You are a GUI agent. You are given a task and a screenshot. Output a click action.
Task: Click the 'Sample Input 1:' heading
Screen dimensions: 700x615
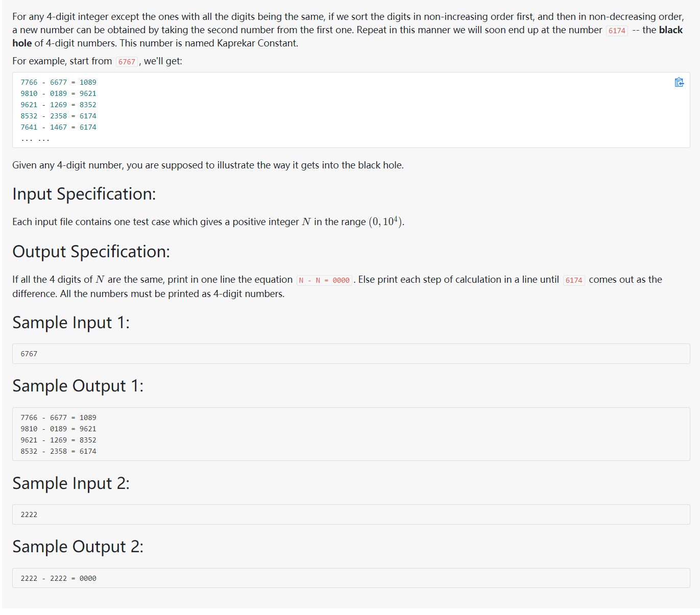click(71, 323)
